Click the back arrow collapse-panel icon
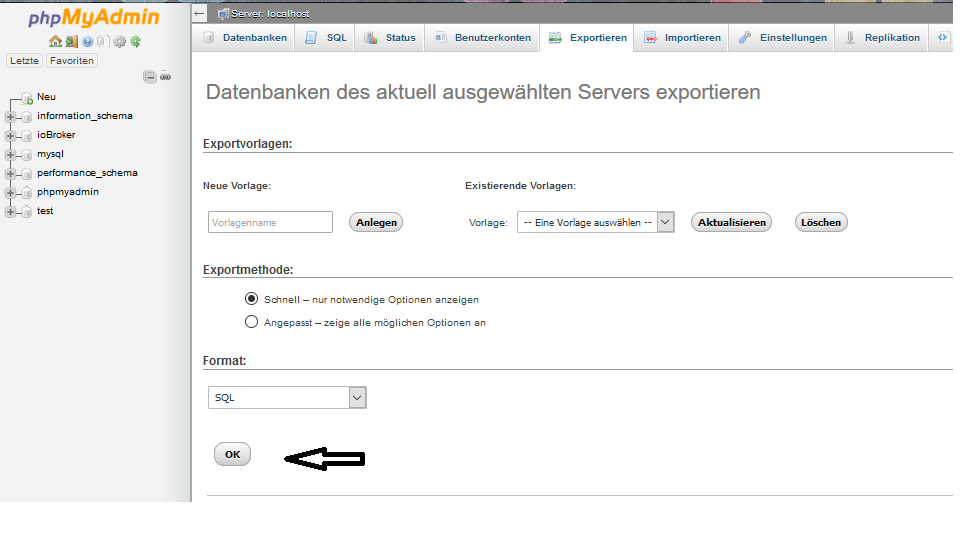The width and height of the screenshot is (960, 540). pos(199,13)
